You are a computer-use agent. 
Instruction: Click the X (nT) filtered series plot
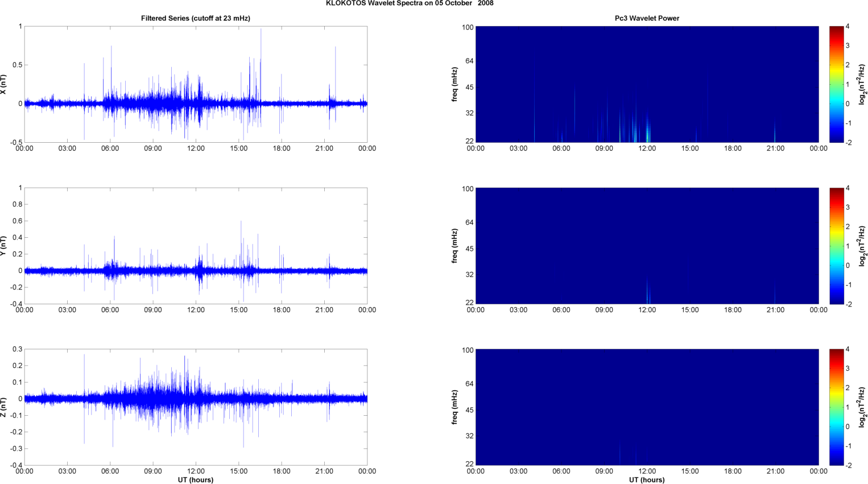point(196,84)
